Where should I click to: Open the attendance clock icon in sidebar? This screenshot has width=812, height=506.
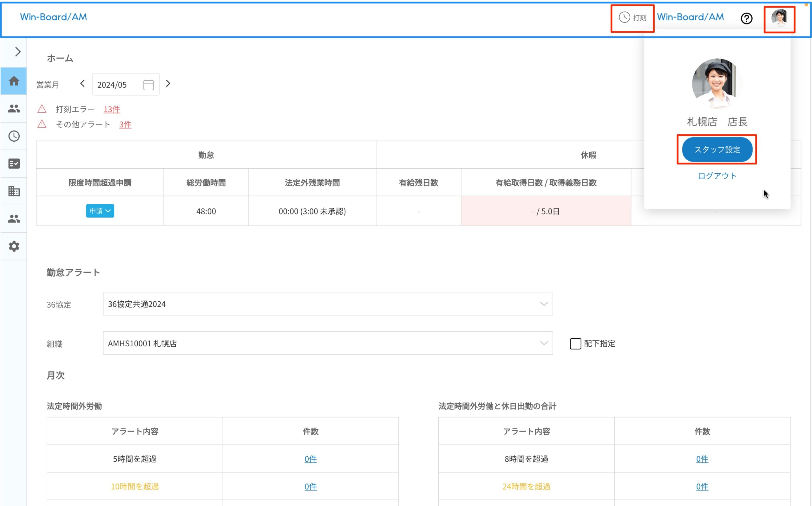(x=14, y=136)
